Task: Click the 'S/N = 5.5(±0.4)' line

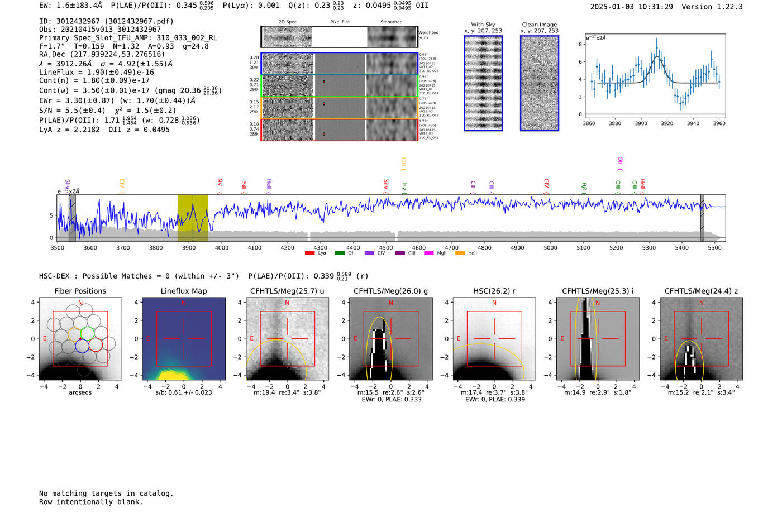Action: click(x=107, y=110)
